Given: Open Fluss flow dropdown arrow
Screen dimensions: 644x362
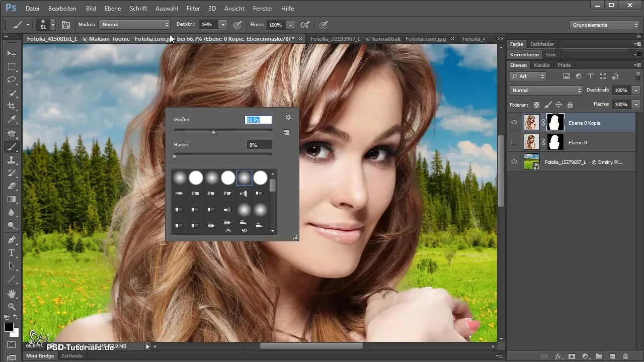Looking at the screenshot, I should point(290,24).
